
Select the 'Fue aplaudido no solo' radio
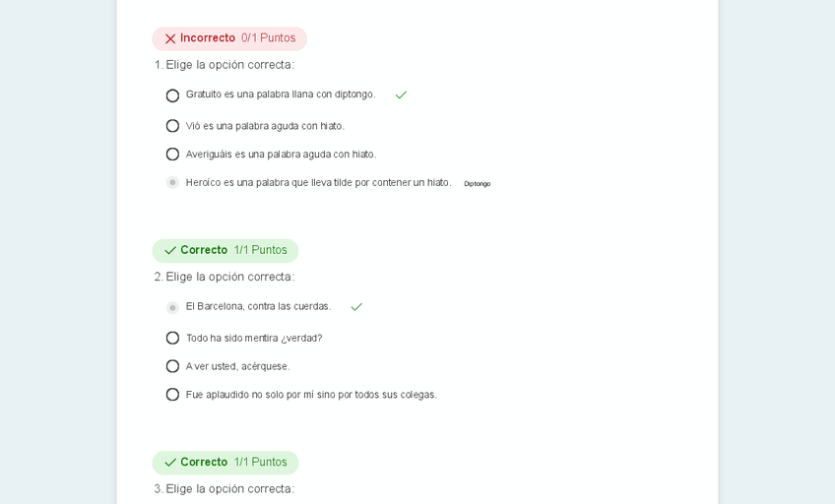[x=172, y=395]
